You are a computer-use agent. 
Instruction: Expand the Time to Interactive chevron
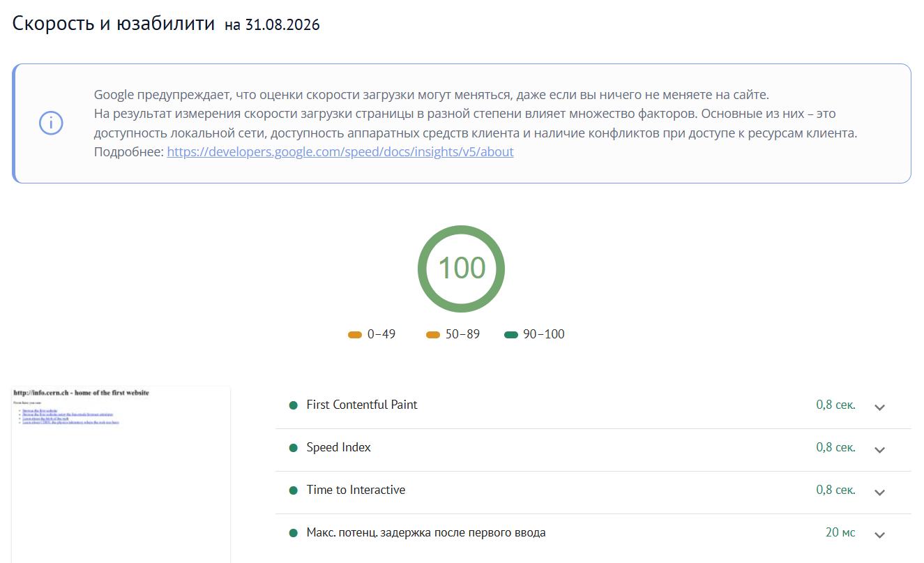pyautogui.click(x=879, y=492)
